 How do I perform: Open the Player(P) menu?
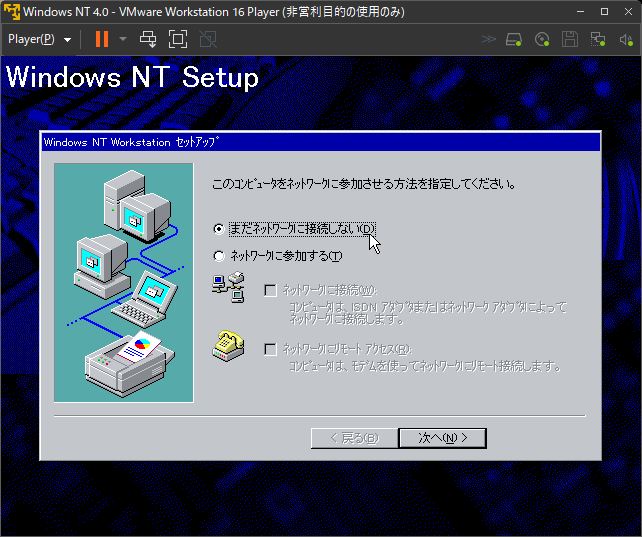(39, 39)
